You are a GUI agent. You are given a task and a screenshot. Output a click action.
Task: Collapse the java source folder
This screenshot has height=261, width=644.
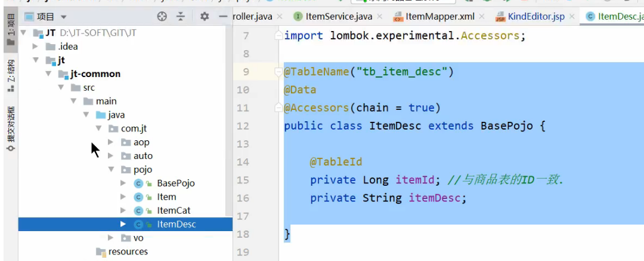pyautogui.click(x=86, y=115)
